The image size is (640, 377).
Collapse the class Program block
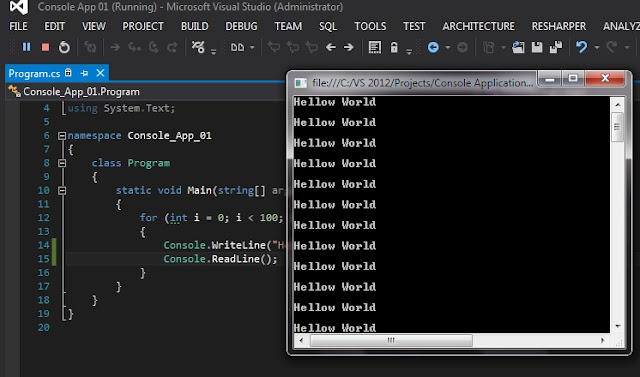pos(62,163)
